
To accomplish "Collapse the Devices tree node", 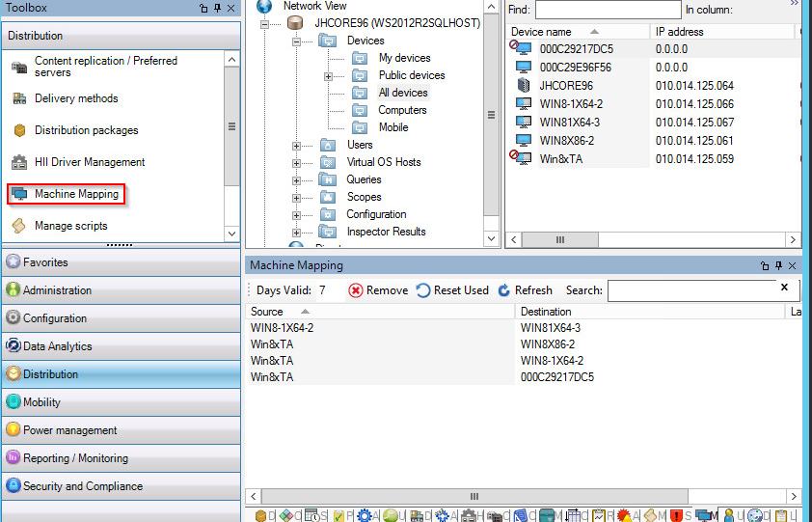I will coord(297,41).
